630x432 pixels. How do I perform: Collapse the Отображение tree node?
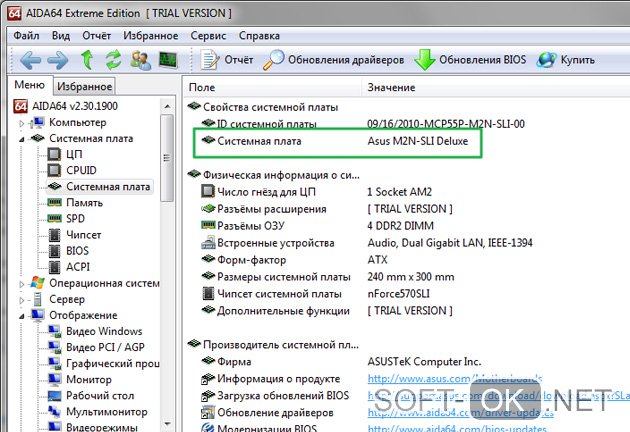point(22,316)
